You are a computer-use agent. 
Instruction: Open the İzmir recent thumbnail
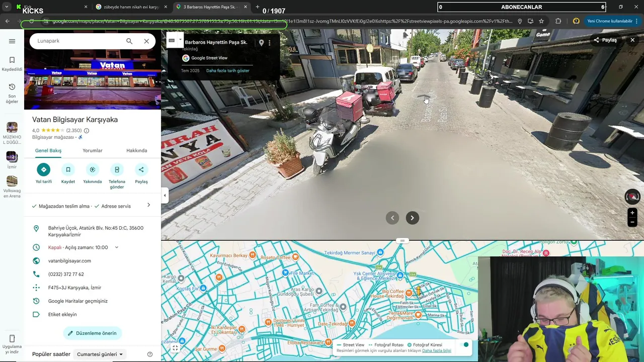12,156
